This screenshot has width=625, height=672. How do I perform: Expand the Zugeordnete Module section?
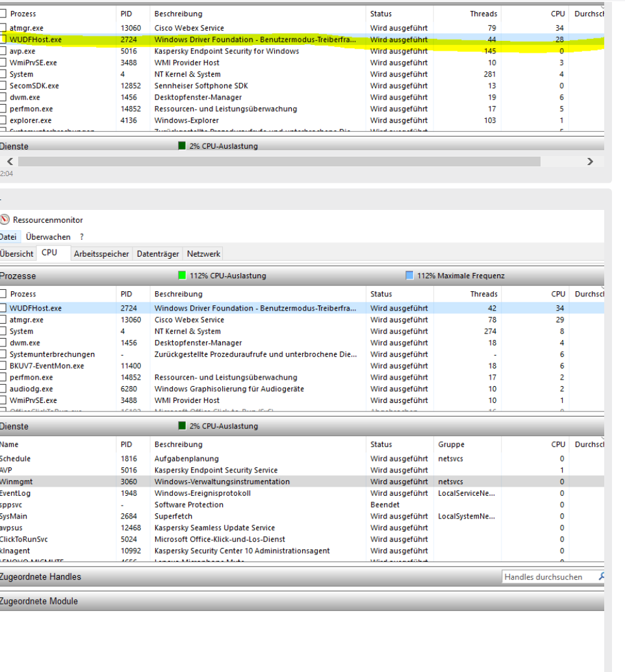tap(302, 601)
